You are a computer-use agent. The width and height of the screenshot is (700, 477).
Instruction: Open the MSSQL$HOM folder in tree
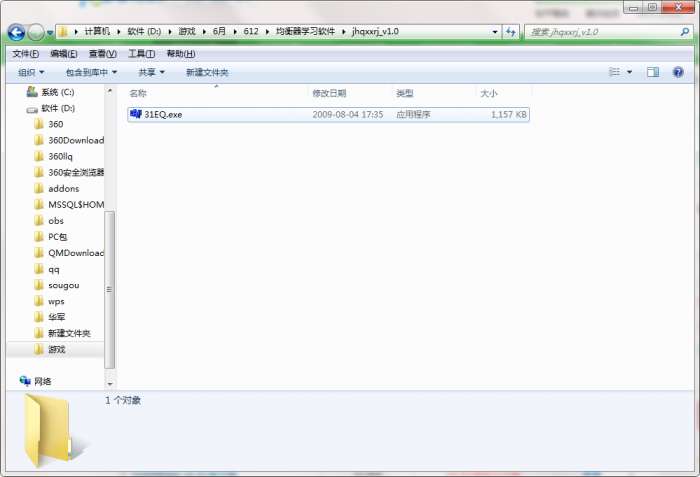pos(69,205)
